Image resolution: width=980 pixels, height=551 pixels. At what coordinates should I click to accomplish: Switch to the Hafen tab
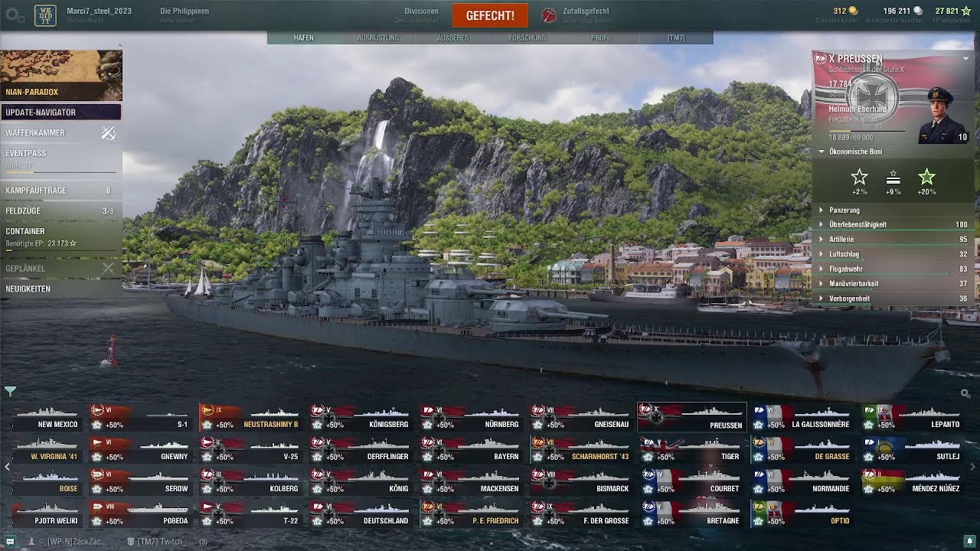coord(304,37)
